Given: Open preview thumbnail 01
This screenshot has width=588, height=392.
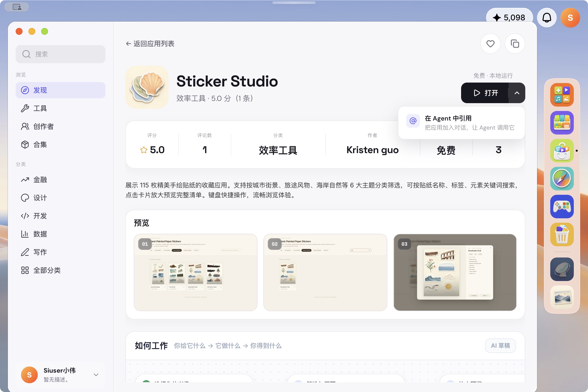Looking at the screenshot, I should (x=196, y=272).
